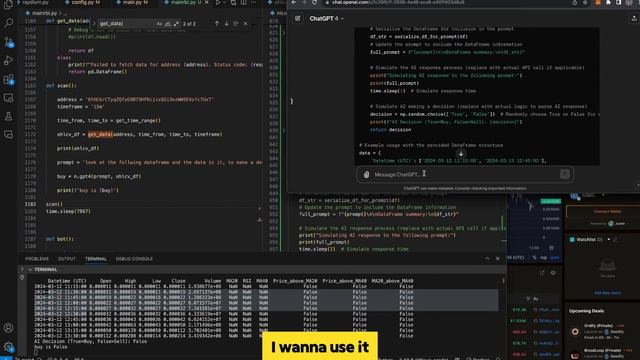Share the ChatGPT conversation
Image resolution: width=640 pixels, height=360 pixels.
coord(634,18)
